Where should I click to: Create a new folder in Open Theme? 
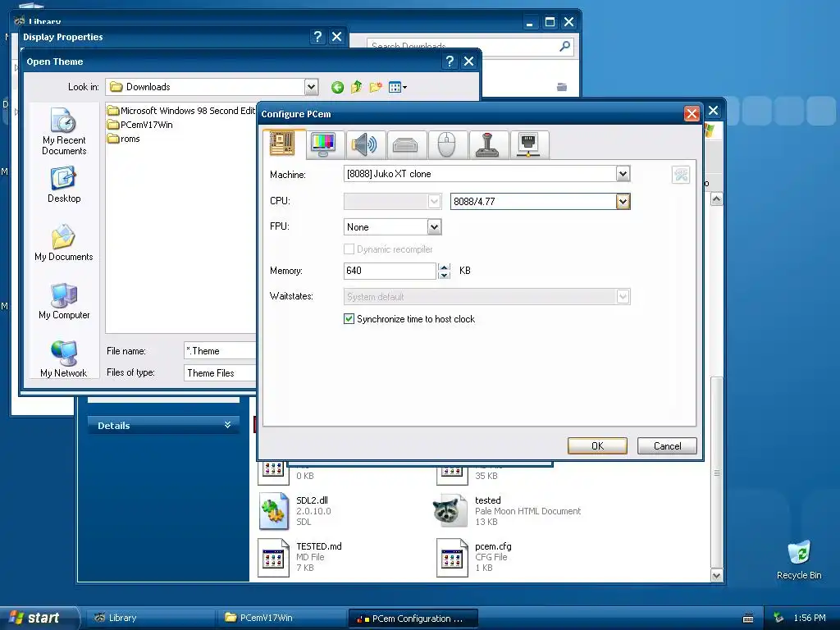(376, 87)
